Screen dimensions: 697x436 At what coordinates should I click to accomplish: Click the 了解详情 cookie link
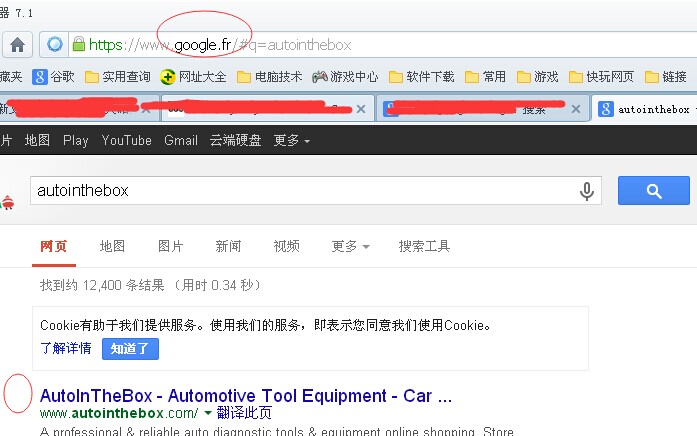click(x=65, y=349)
